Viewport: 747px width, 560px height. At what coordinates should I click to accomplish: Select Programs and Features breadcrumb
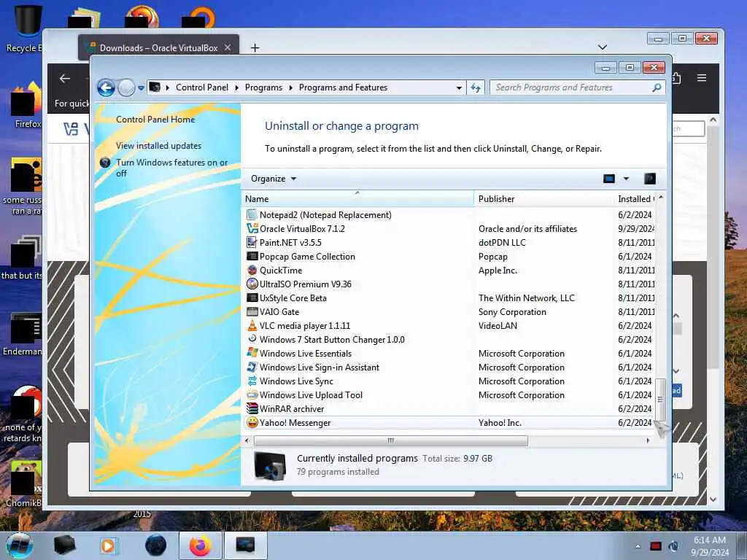343,87
